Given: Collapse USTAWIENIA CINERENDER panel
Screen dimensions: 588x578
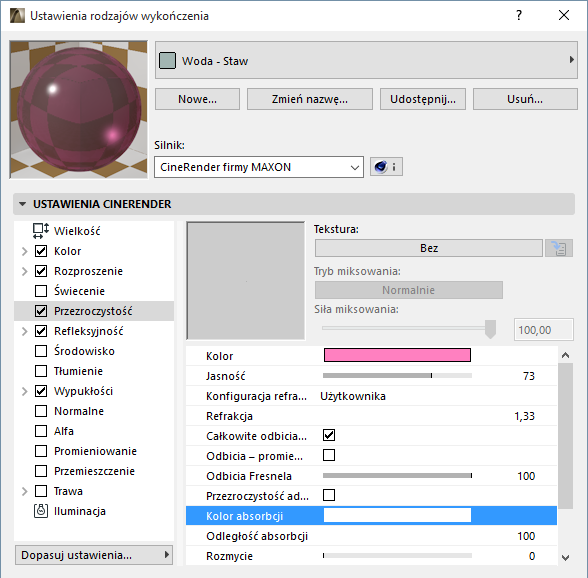Looking at the screenshot, I should (23, 204).
